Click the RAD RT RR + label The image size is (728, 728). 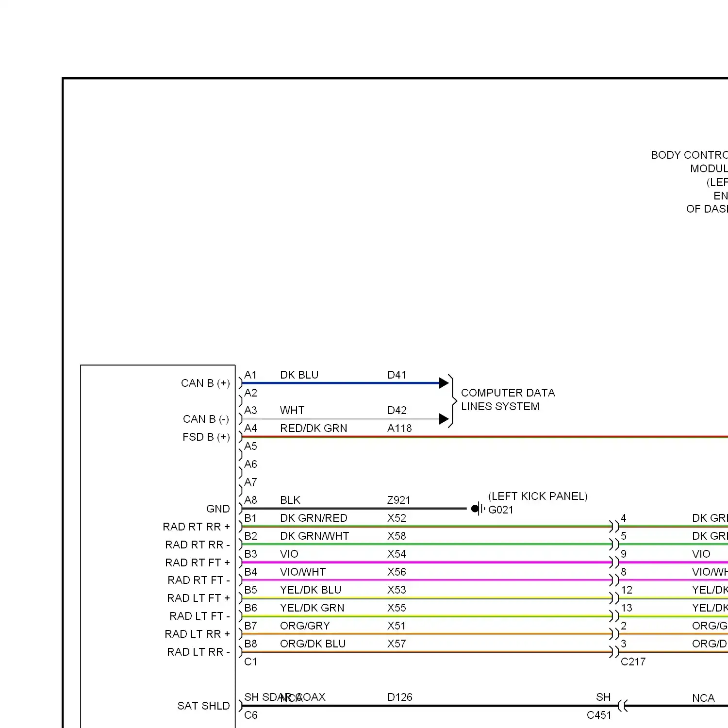point(197,527)
